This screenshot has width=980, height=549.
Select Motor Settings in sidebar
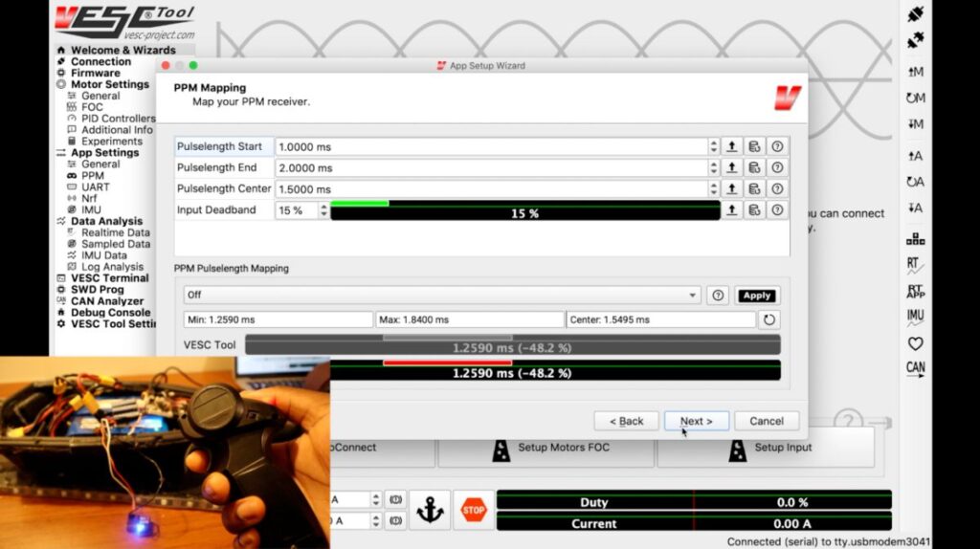pyautogui.click(x=109, y=84)
